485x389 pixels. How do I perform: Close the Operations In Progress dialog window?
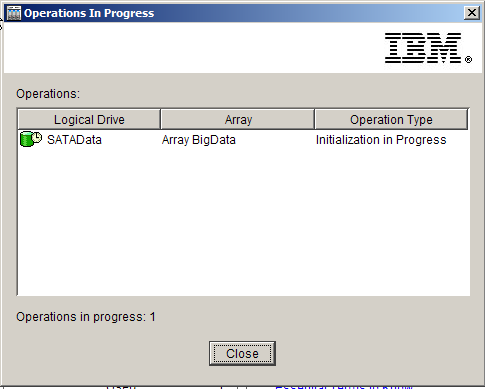(472, 13)
